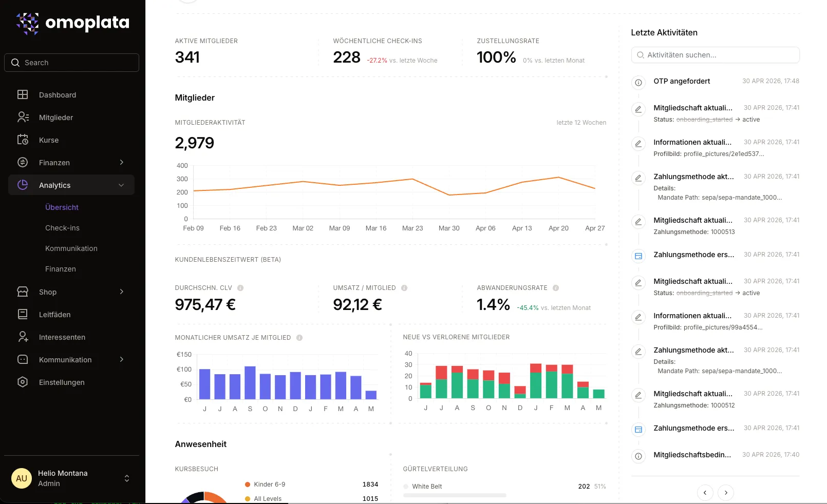The image size is (827, 504).
Task: Open Finanzen under Analytics
Action: [x=60, y=269]
